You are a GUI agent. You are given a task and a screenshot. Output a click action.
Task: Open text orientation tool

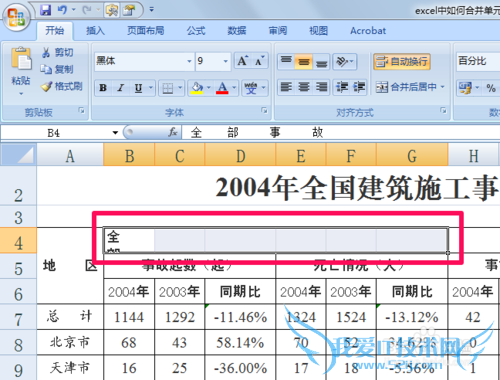click(345, 62)
